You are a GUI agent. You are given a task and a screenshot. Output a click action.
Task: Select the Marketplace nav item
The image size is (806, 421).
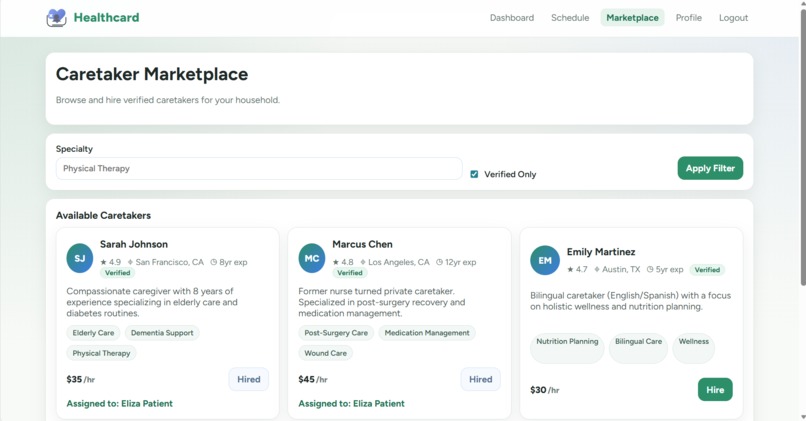tap(632, 18)
